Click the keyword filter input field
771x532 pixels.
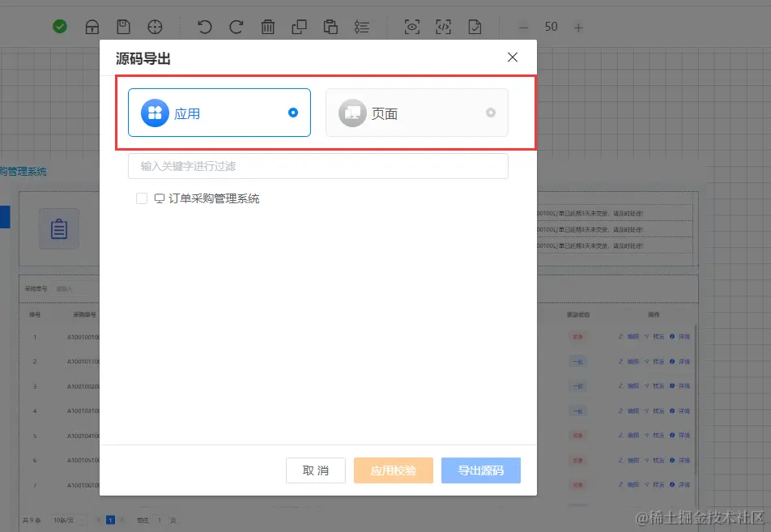317,166
